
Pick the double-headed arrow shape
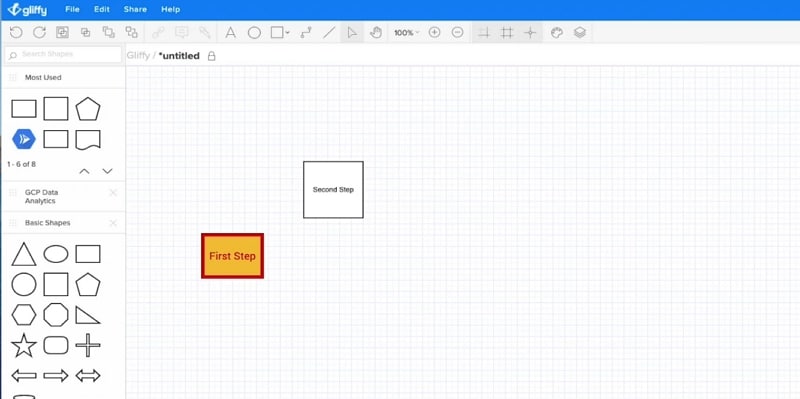click(x=88, y=376)
